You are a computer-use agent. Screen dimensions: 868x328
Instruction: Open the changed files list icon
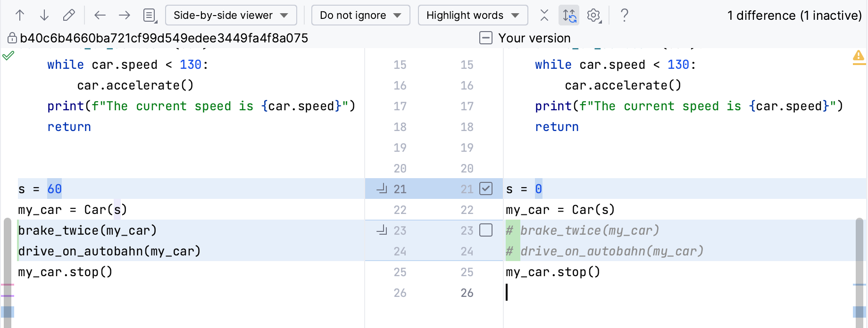[150, 16]
